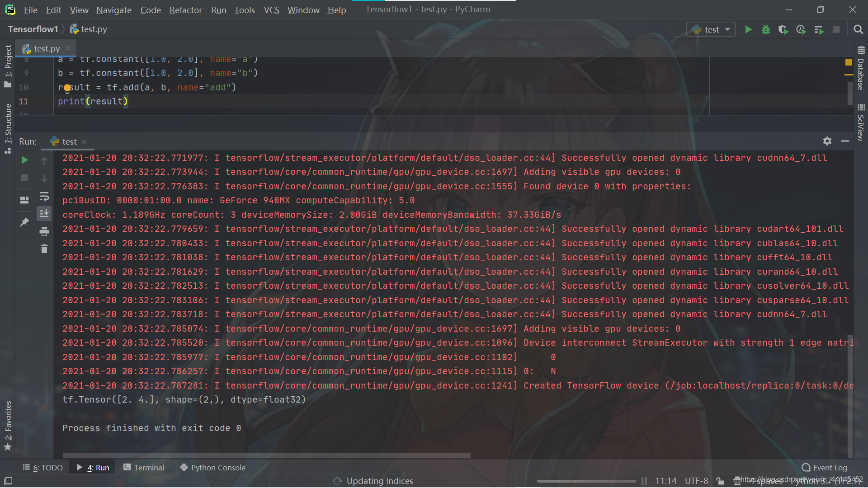Open the Tools menu
868x488 pixels.
244,9
